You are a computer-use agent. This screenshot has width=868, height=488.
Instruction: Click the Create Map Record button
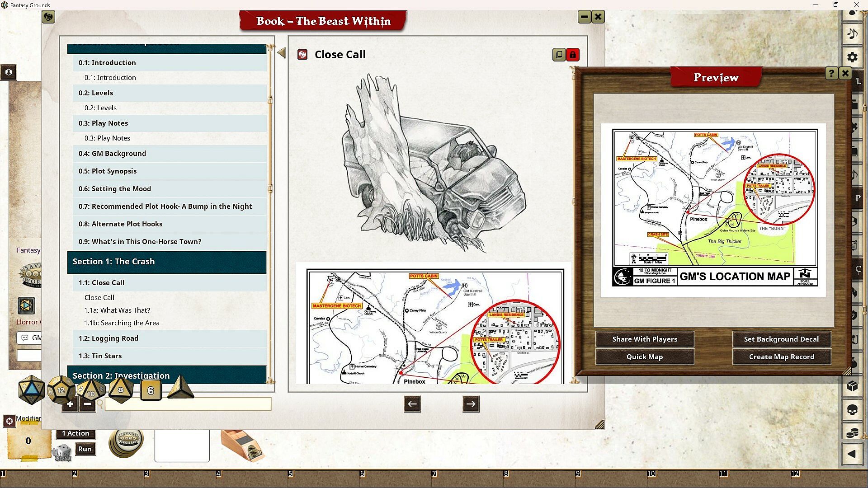[781, 357]
